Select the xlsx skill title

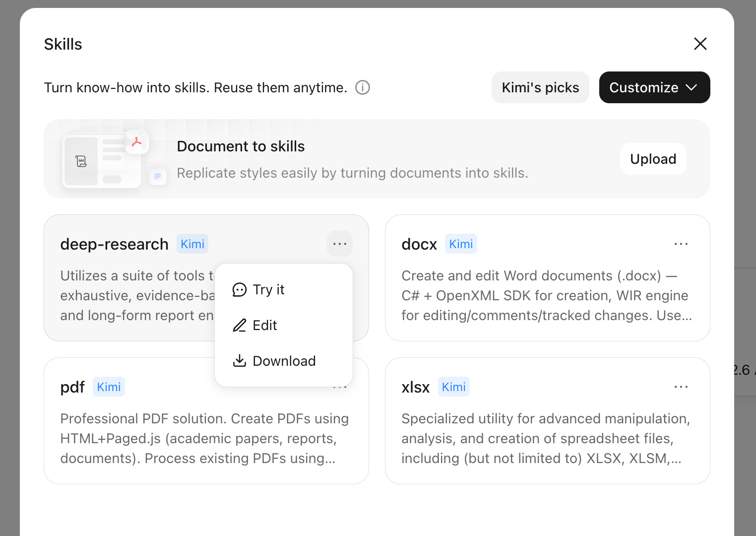pyautogui.click(x=416, y=387)
